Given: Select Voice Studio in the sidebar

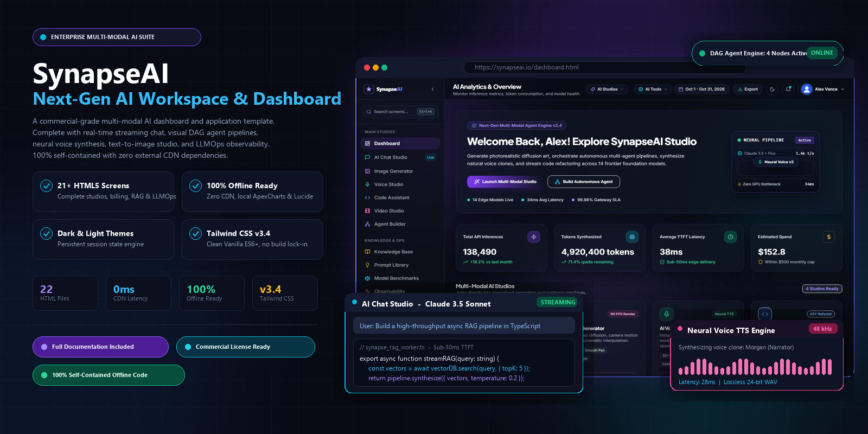Looking at the screenshot, I should [400, 184].
